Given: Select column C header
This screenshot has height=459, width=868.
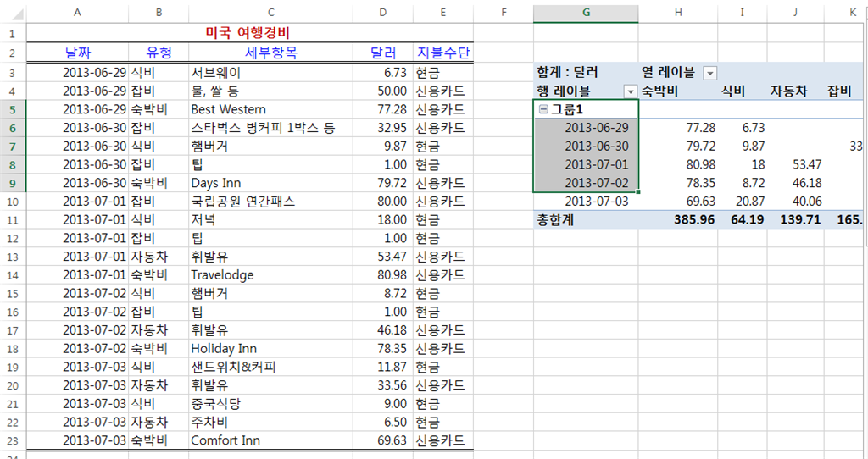Looking at the screenshot, I should pos(270,12).
